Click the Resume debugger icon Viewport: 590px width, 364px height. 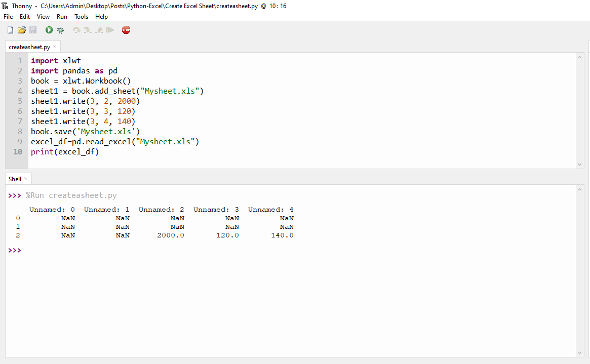coord(110,30)
